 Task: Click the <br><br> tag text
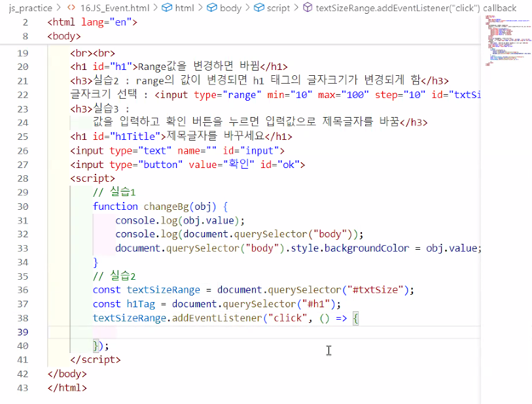coord(93,53)
